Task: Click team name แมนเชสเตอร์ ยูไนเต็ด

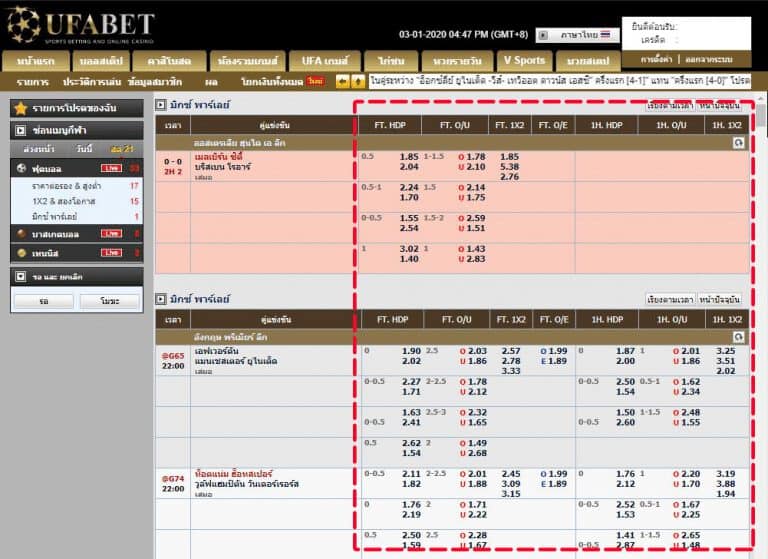Action: click(x=236, y=361)
